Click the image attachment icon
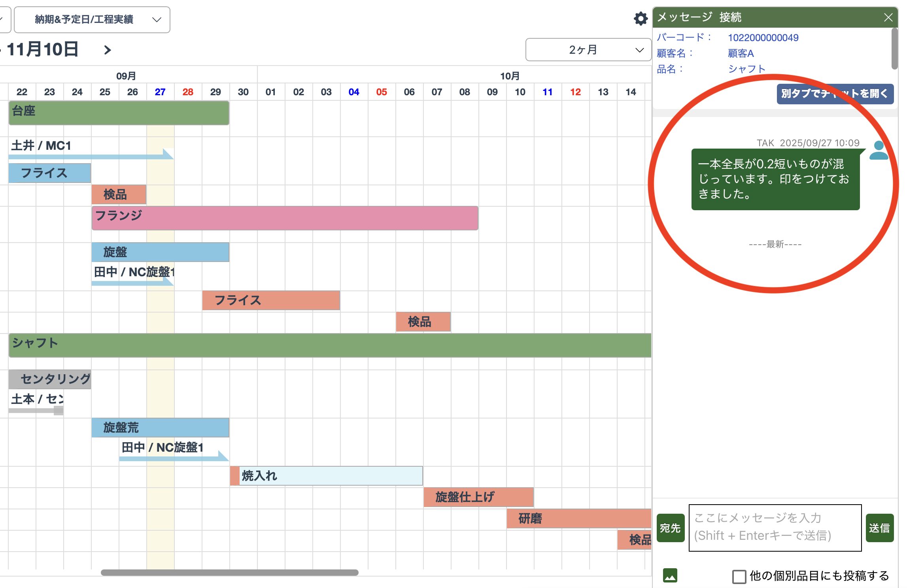This screenshot has height=588, width=907. [x=670, y=575]
